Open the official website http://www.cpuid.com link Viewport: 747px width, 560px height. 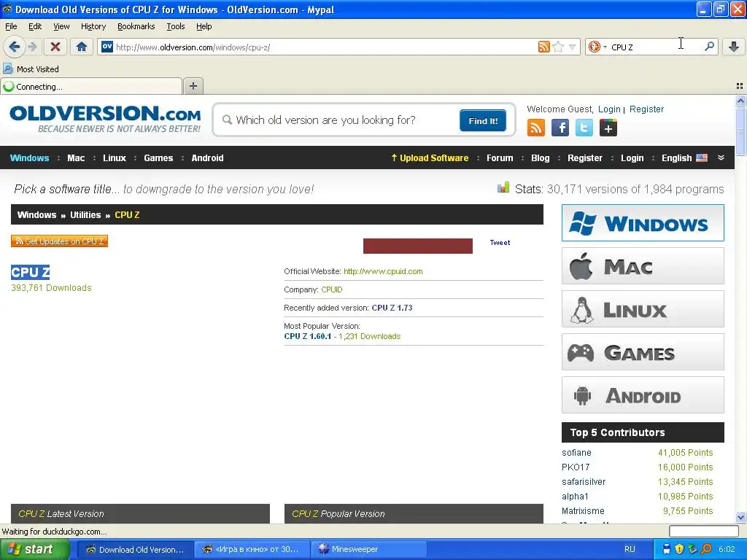(383, 271)
